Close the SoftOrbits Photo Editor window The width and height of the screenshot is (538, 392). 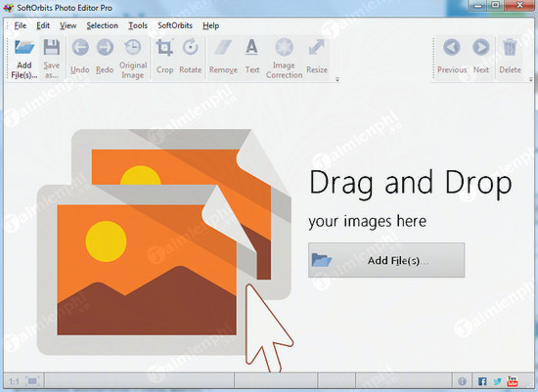519,6
